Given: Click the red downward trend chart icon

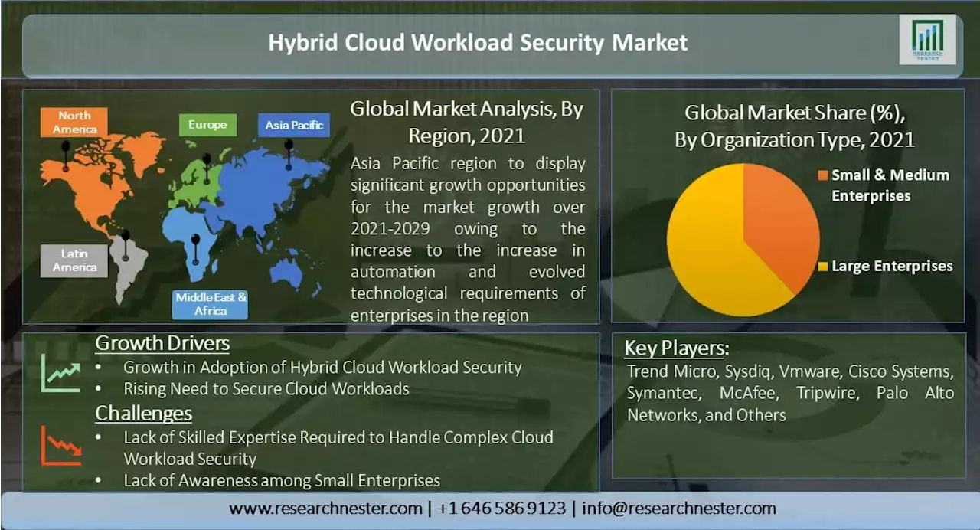Looking at the screenshot, I should click(61, 446).
